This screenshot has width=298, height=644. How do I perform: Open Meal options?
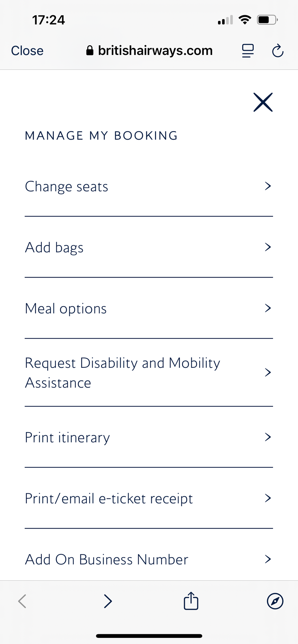66,309
